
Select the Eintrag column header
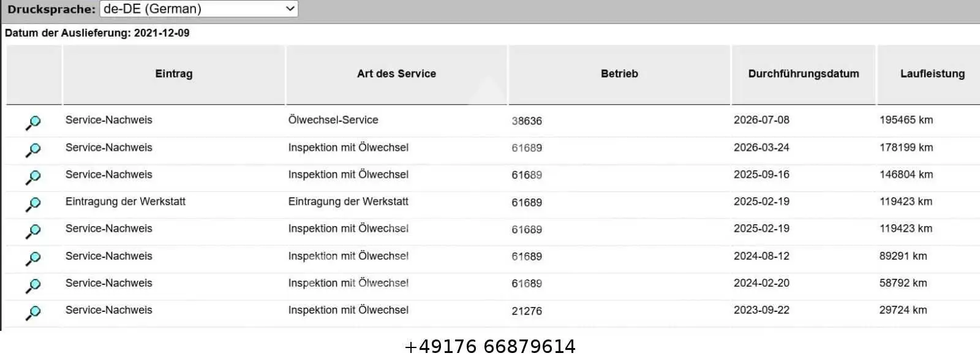[174, 74]
